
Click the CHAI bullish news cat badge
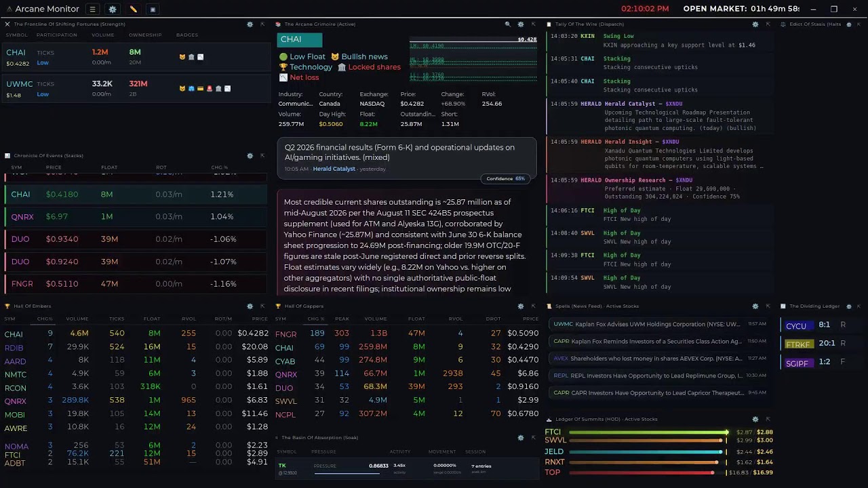[182, 57]
